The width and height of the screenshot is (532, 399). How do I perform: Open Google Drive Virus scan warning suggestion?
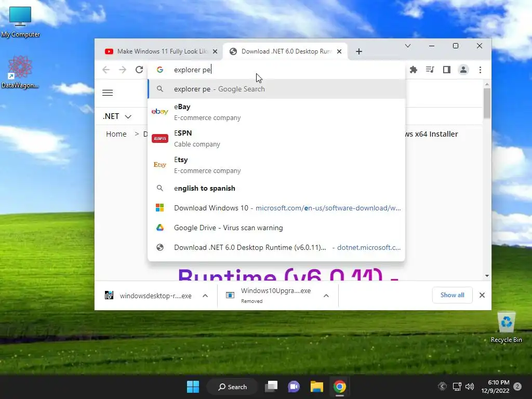click(276, 228)
